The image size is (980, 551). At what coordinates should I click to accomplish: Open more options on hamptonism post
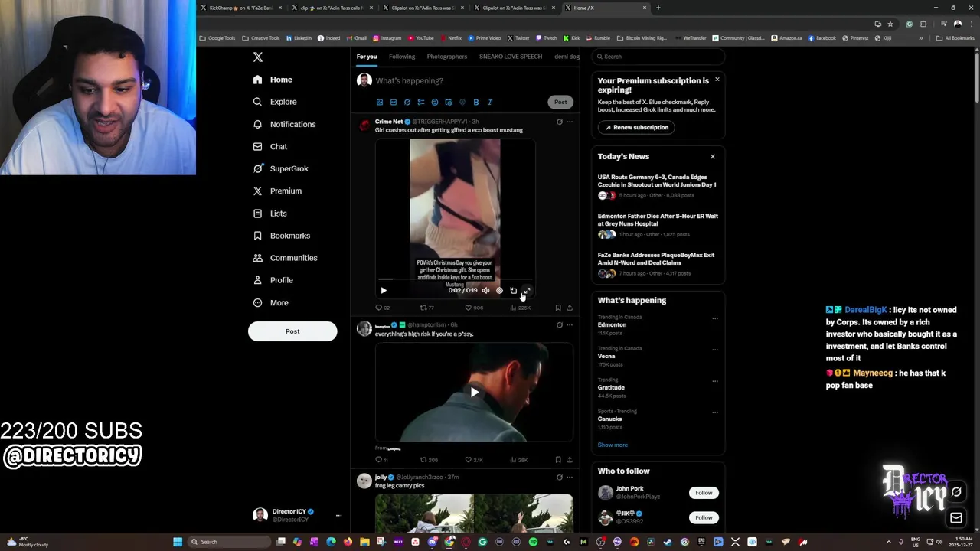(570, 325)
